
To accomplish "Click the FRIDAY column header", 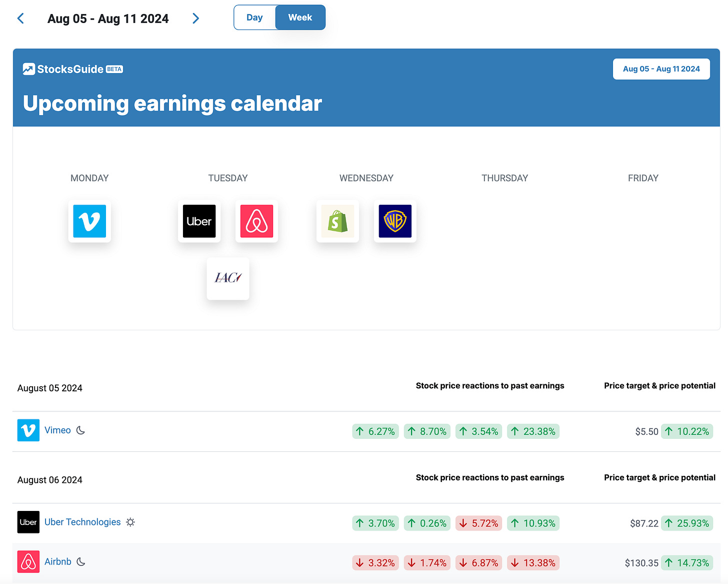I will coord(643,178).
